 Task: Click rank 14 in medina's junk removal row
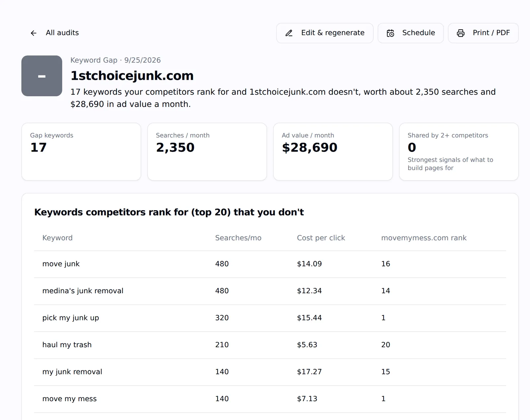click(x=386, y=291)
